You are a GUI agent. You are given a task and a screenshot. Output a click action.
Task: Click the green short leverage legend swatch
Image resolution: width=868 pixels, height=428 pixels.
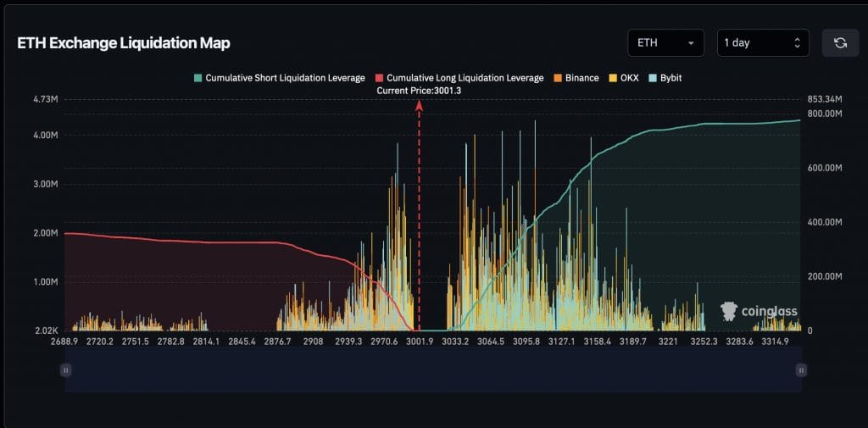(198, 78)
